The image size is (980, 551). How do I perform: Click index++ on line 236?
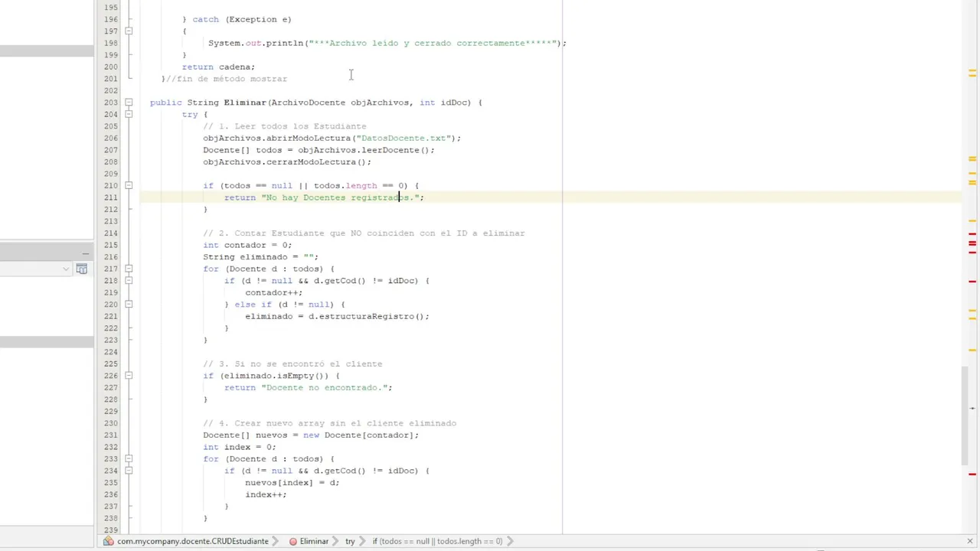coord(266,494)
